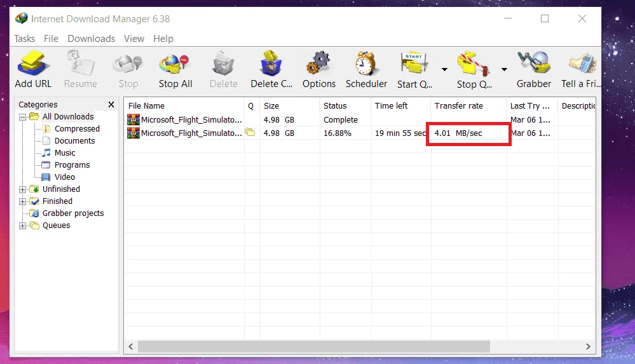Click the horizontal scrollbar thumb
Image resolution: width=635 pixels, height=364 pixels.
click(x=314, y=347)
